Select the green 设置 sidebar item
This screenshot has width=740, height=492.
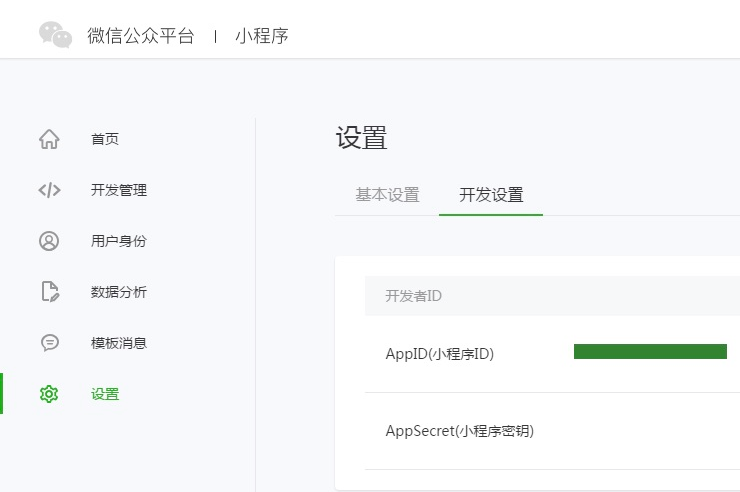click(105, 394)
